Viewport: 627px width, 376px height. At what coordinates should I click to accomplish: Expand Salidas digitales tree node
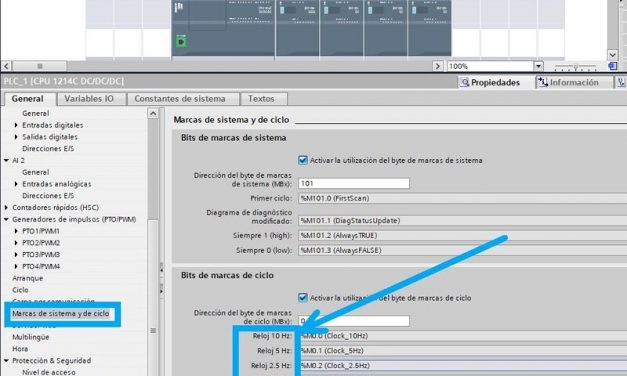[16, 137]
